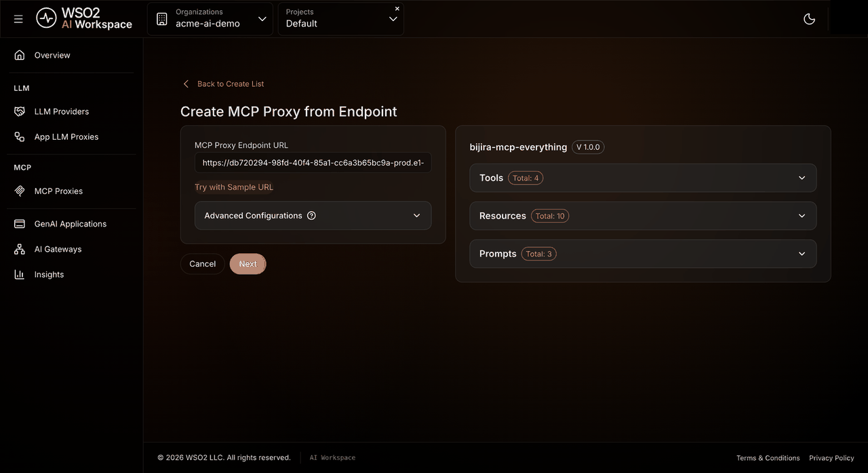This screenshot has height=473, width=868.
Task: Click the copyright 2026 WSO2 LLC text
Action: pyautogui.click(x=224, y=458)
